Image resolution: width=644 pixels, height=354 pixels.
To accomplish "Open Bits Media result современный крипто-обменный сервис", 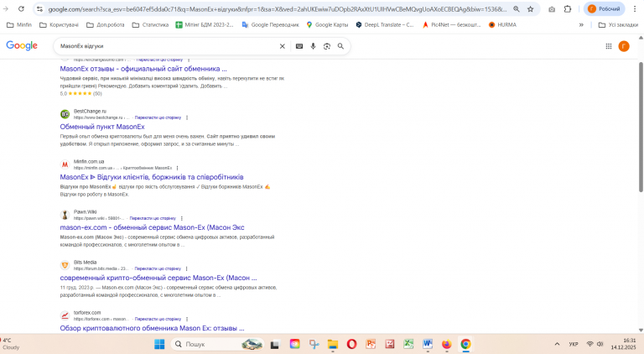I will click(x=158, y=278).
